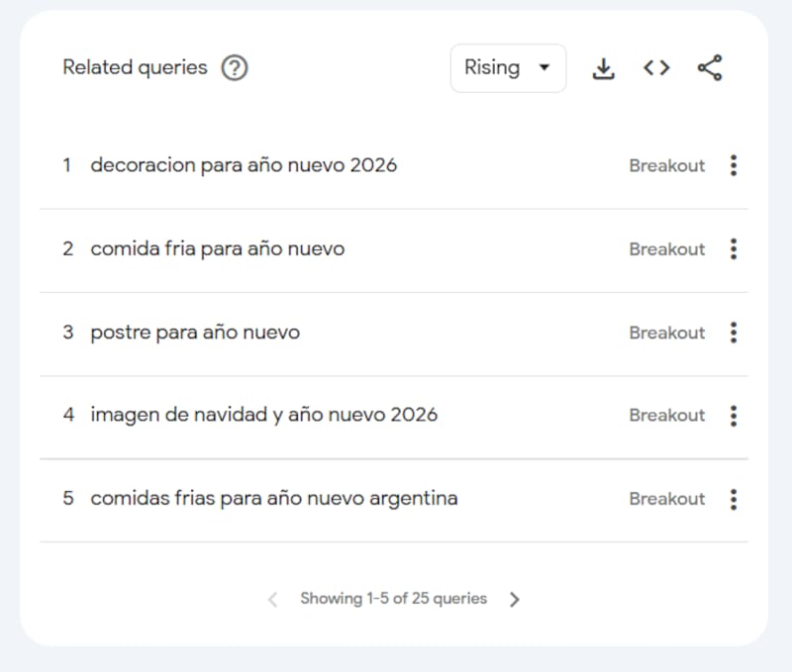Screen dimensions: 792x672
Task: Share the Related queries card
Action: click(709, 68)
